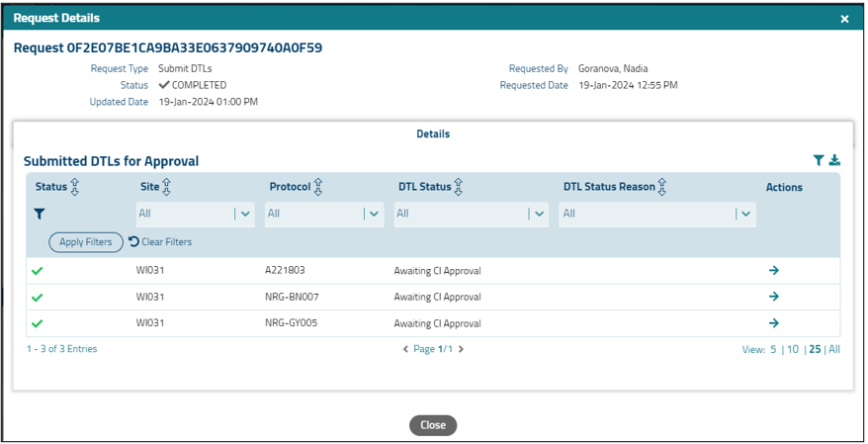Click green check status for NRG-GY005 row
The height and width of the screenshot is (444, 868).
click(x=38, y=323)
